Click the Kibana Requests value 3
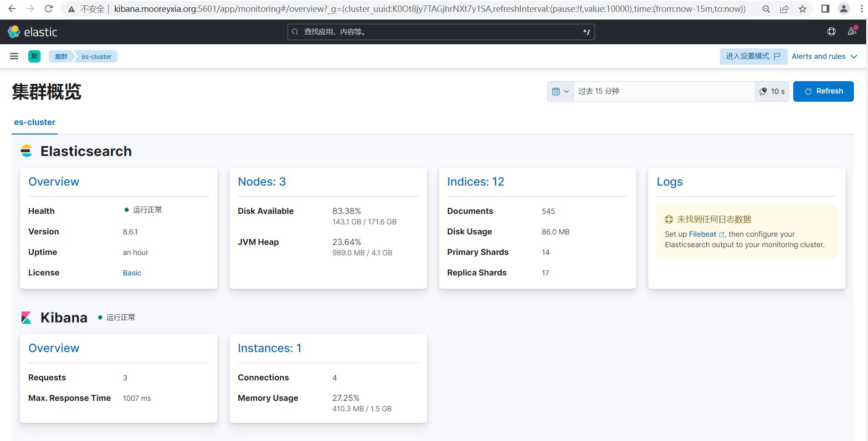This screenshot has width=868, height=441. click(x=125, y=378)
